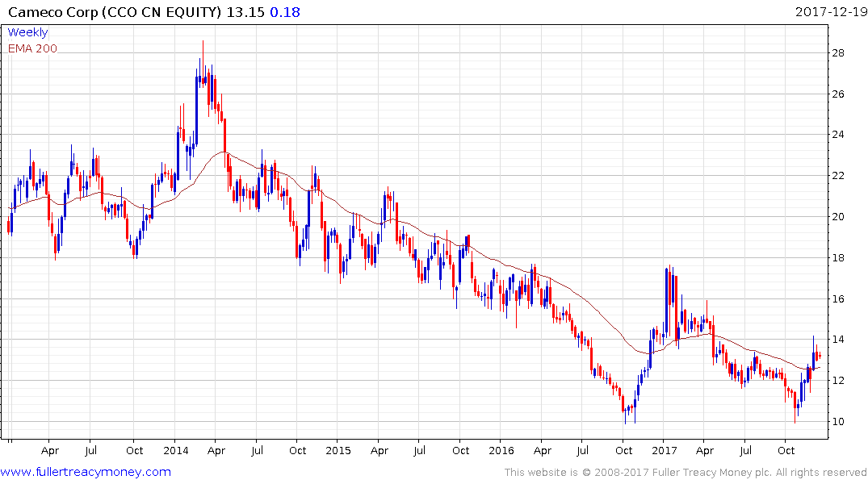
Task: Open the www.fullertreacymoney.com link
Action: 86,472
